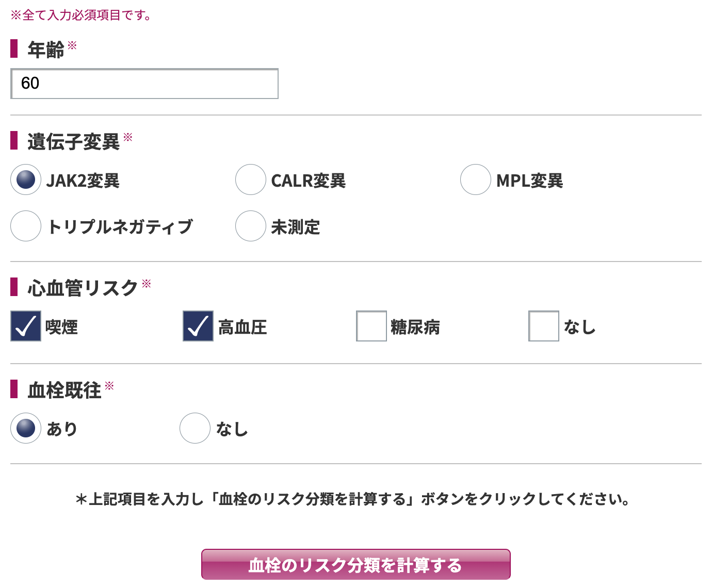This screenshot has width=712, height=588.
Task: Uncheck the 高血圧 checkbox
Action: [198, 326]
